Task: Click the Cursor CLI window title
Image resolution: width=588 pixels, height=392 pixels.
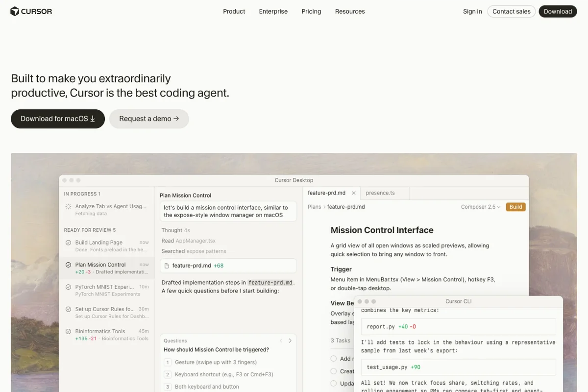Action: 458,301
